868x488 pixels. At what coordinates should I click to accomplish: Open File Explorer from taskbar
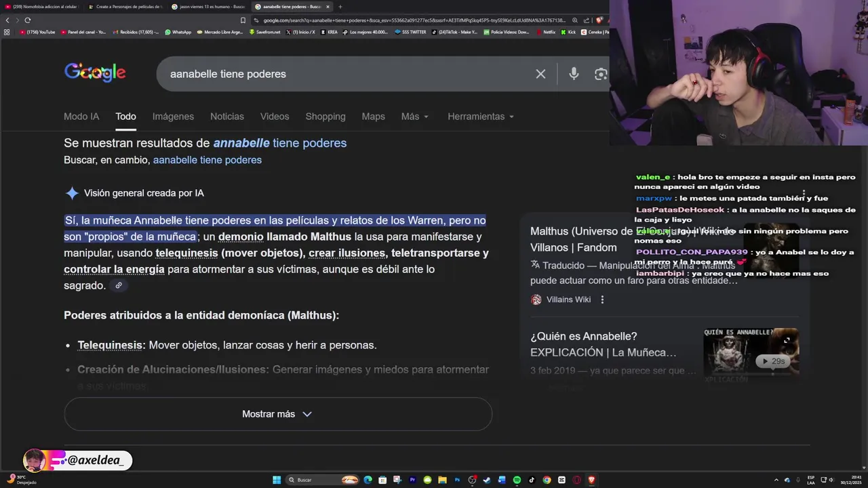(x=442, y=480)
